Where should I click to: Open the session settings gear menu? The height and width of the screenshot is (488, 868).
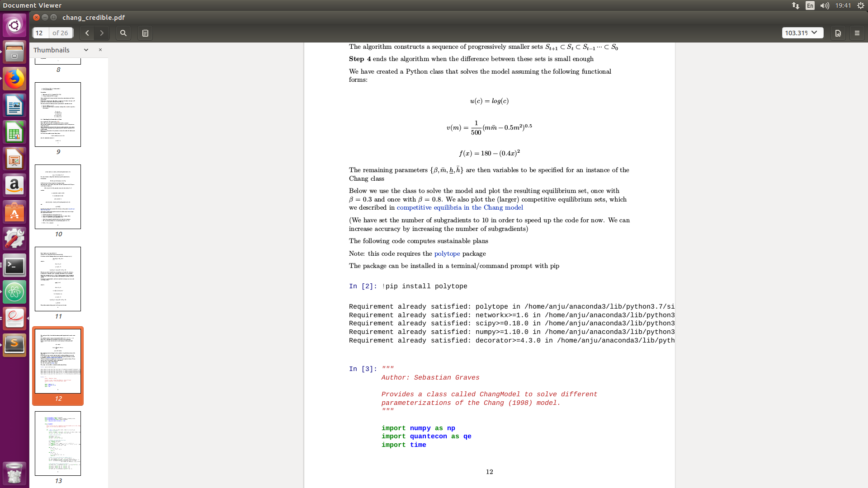click(859, 5)
